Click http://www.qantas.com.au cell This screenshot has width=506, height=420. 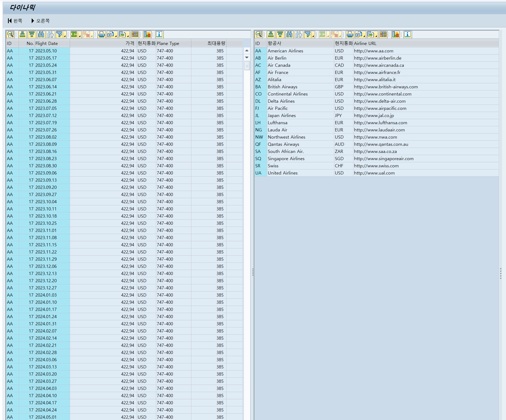tap(426, 144)
